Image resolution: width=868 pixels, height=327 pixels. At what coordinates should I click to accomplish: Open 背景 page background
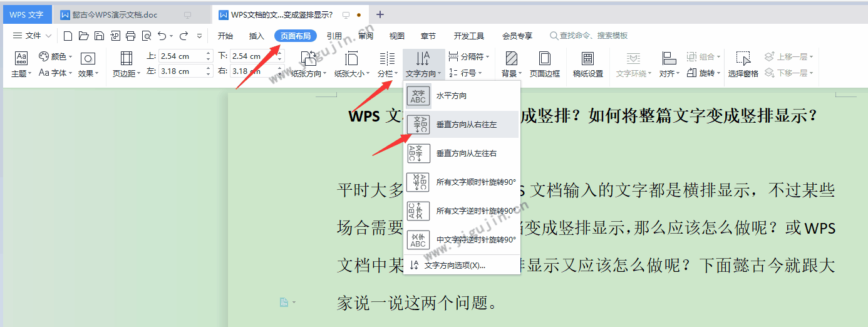point(512,65)
